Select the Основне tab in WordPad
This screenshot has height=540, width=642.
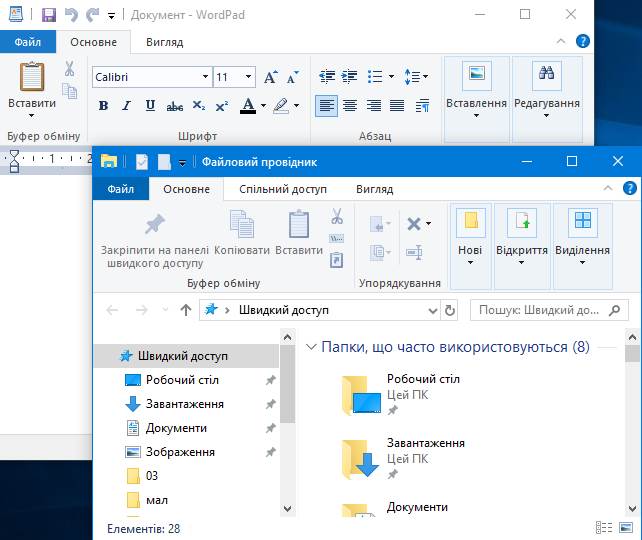pyautogui.click(x=93, y=42)
